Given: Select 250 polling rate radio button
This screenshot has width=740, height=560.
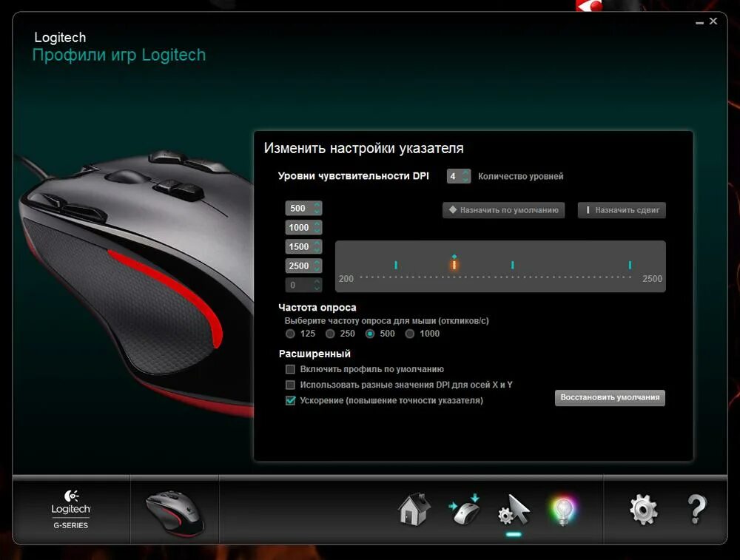Looking at the screenshot, I should (x=330, y=334).
